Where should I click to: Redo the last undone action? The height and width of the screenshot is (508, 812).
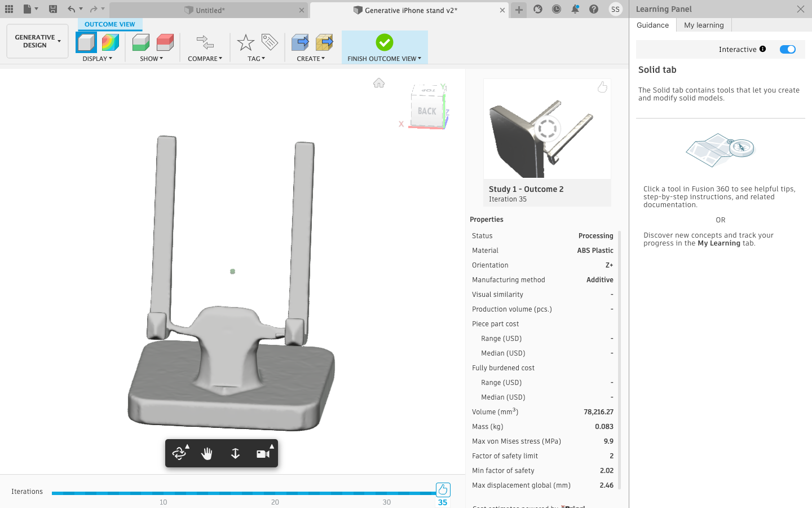94,9
